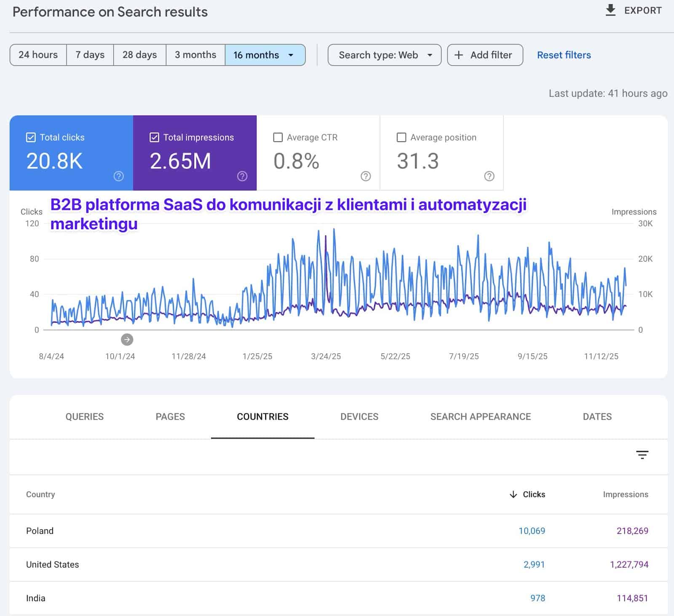The image size is (674, 616).
Task: Uncheck the Total clicks checkbox
Action: (x=31, y=137)
